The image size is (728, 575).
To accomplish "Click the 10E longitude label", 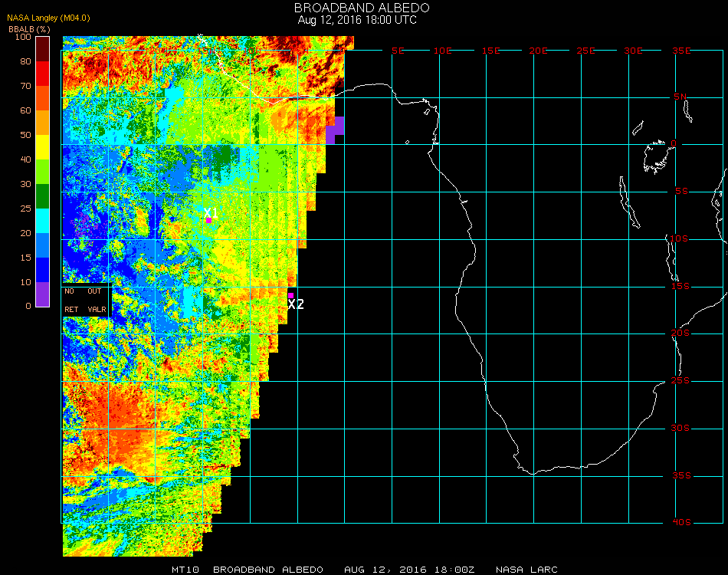I will click(x=442, y=51).
